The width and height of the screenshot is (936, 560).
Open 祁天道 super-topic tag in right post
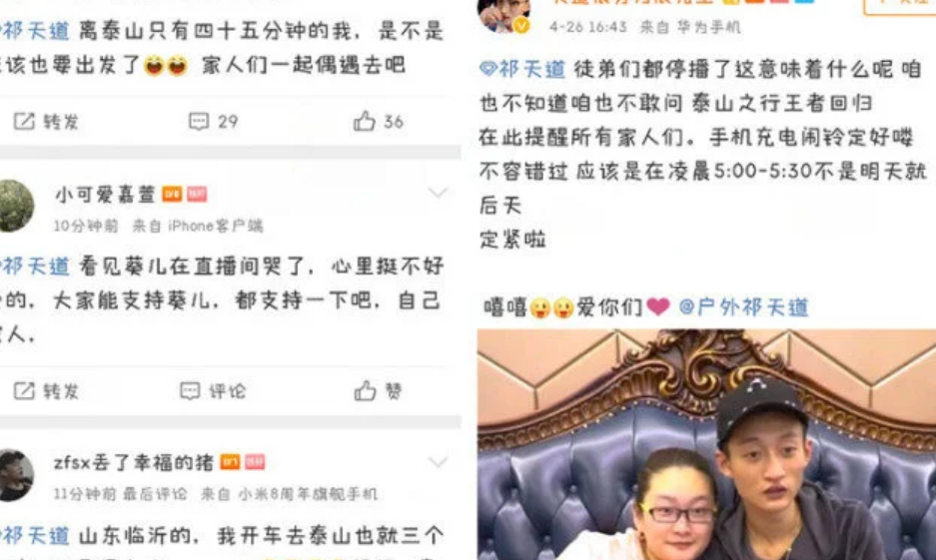[522, 69]
